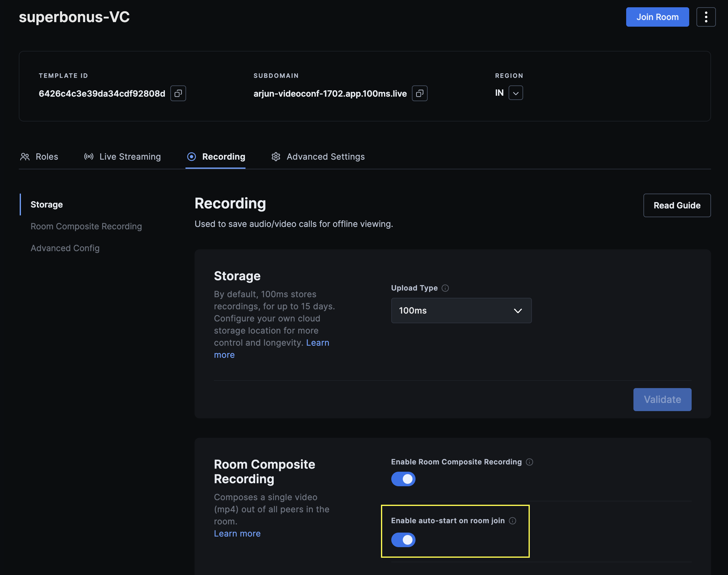Click the Validate button
The width and height of the screenshot is (728, 575).
662,400
